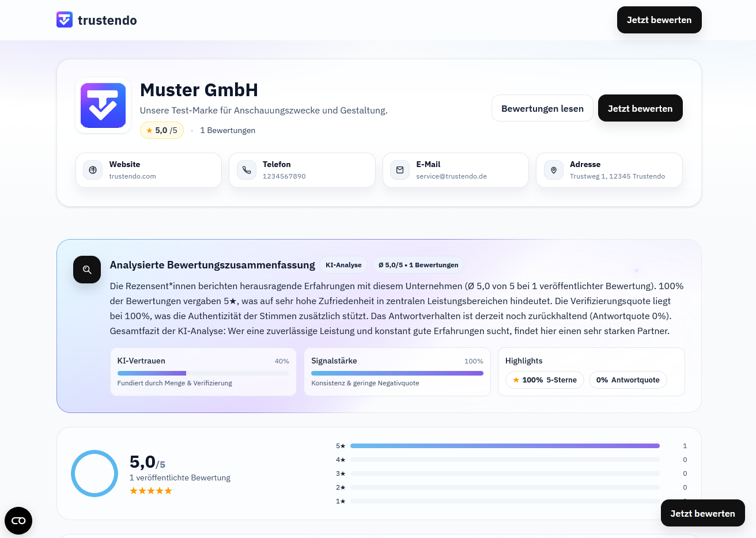Open the accessibility widget in the bottom corner
The width and height of the screenshot is (756, 538).
(18, 520)
